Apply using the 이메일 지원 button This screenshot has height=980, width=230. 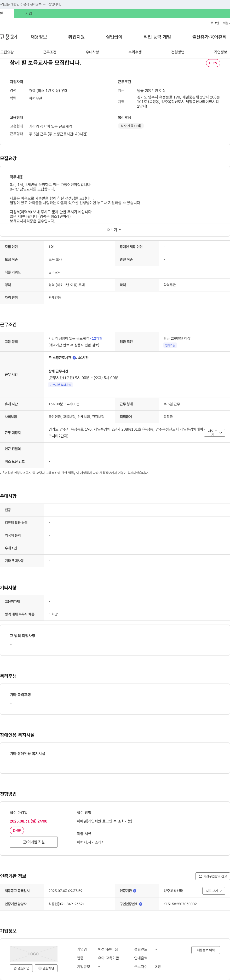pos(34,842)
